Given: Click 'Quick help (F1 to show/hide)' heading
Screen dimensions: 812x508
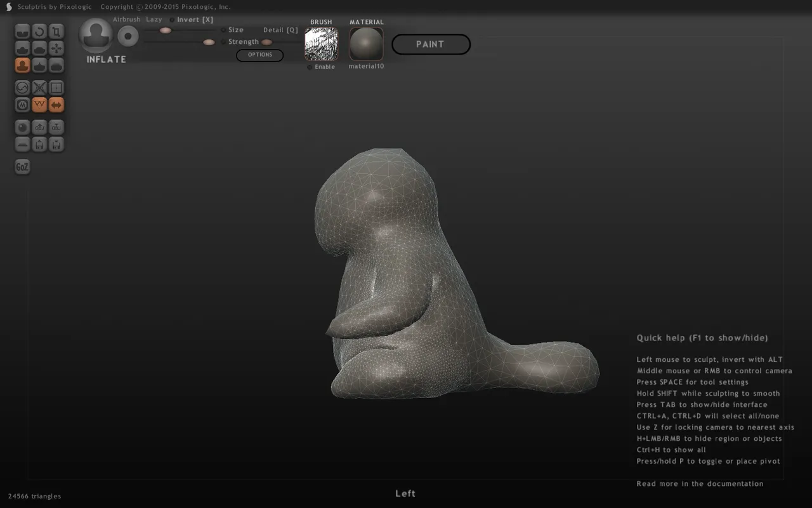Looking at the screenshot, I should [x=702, y=338].
